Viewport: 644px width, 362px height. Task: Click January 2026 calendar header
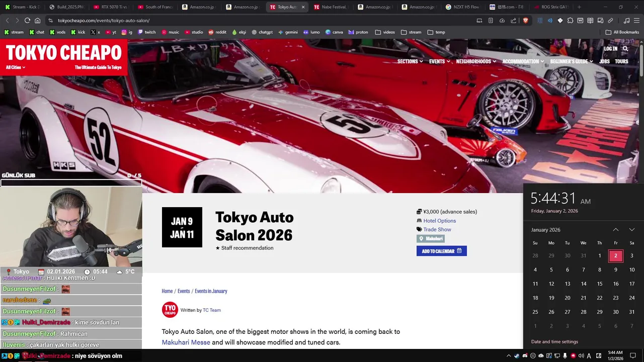click(x=546, y=230)
